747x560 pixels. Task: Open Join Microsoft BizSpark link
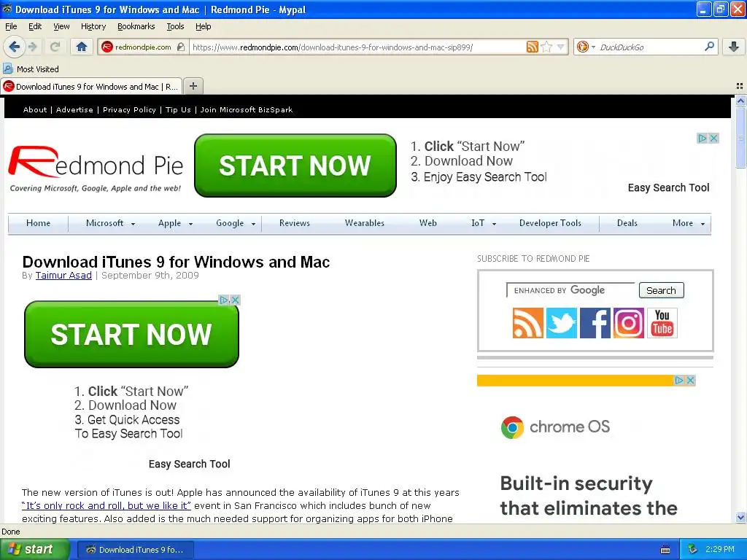pyautogui.click(x=247, y=109)
